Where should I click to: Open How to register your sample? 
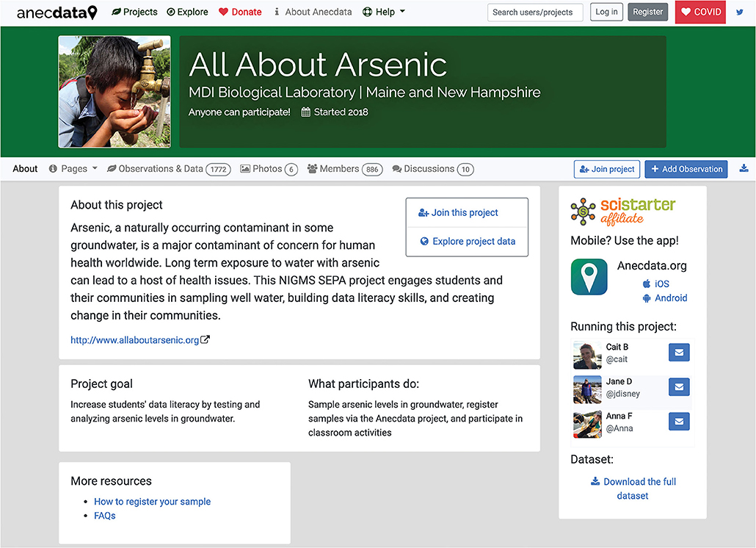point(153,502)
